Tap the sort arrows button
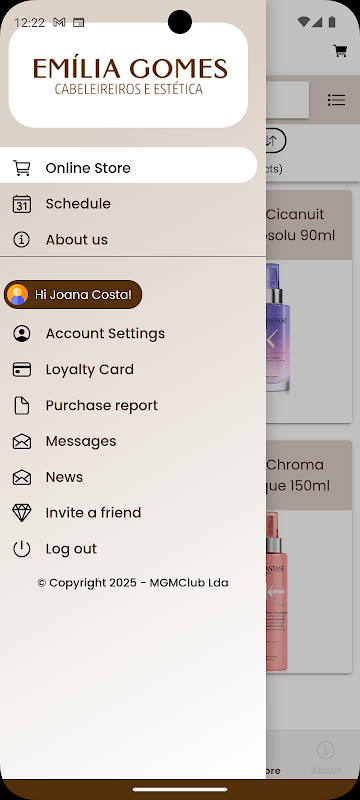Viewport: 360px width, 800px height. pos(276,140)
